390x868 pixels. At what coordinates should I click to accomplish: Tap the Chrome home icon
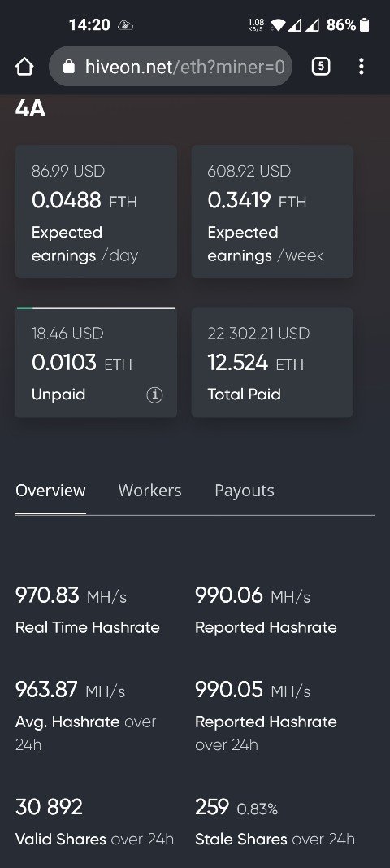[x=24, y=67]
